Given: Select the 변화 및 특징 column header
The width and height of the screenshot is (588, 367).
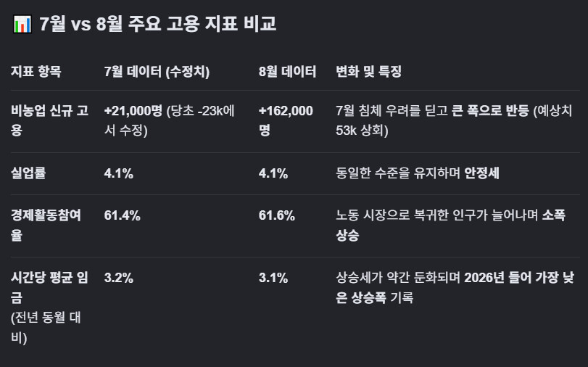Looking at the screenshot, I should tap(368, 71).
